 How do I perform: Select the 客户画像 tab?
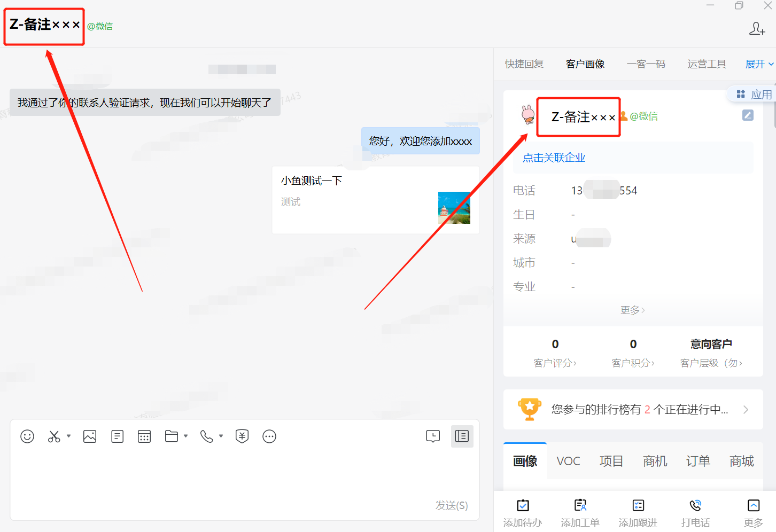coord(585,64)
